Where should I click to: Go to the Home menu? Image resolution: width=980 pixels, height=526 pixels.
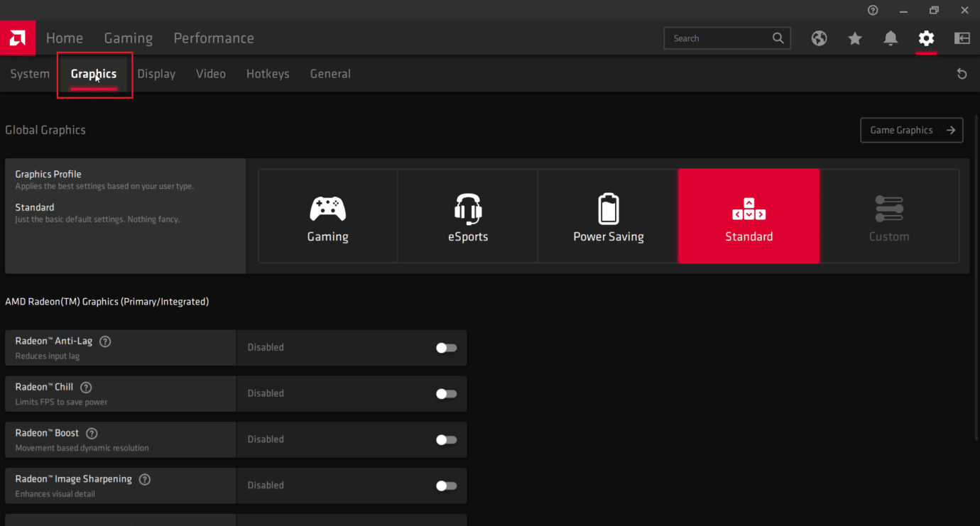point(65,38)
